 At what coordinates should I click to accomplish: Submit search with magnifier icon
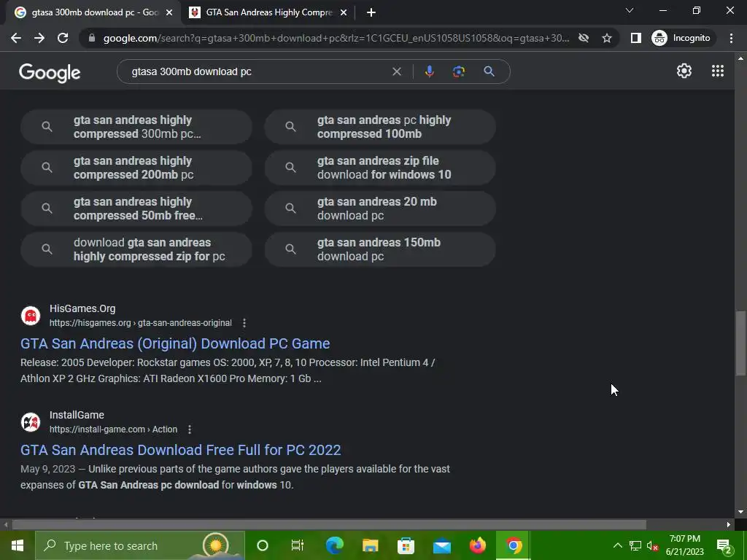pyautogui.click(x=489, y=71)
